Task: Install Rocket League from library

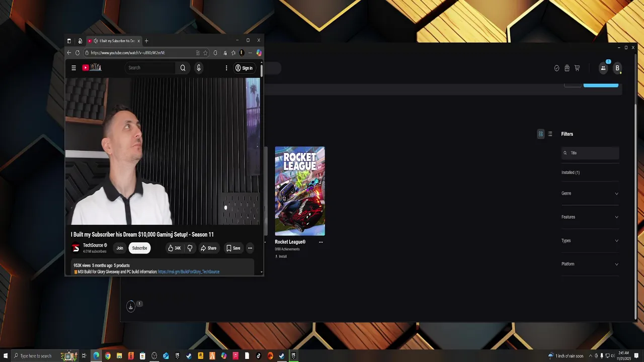Action: [281, 256]
